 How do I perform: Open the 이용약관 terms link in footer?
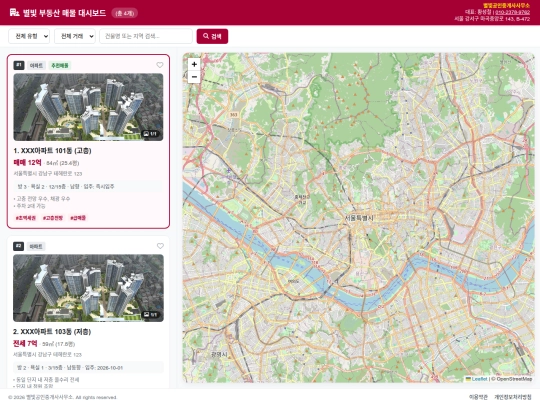479,397
